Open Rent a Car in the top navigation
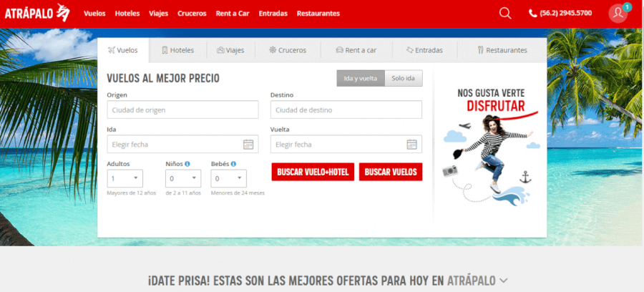 point(233,13)
